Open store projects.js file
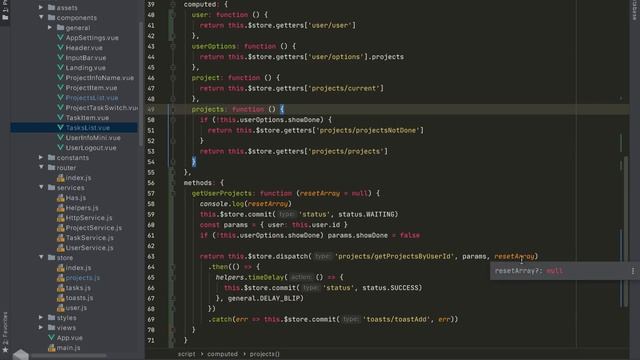This screenshot has height=360, width=640. pyautogui.click(x=82, y=278)
